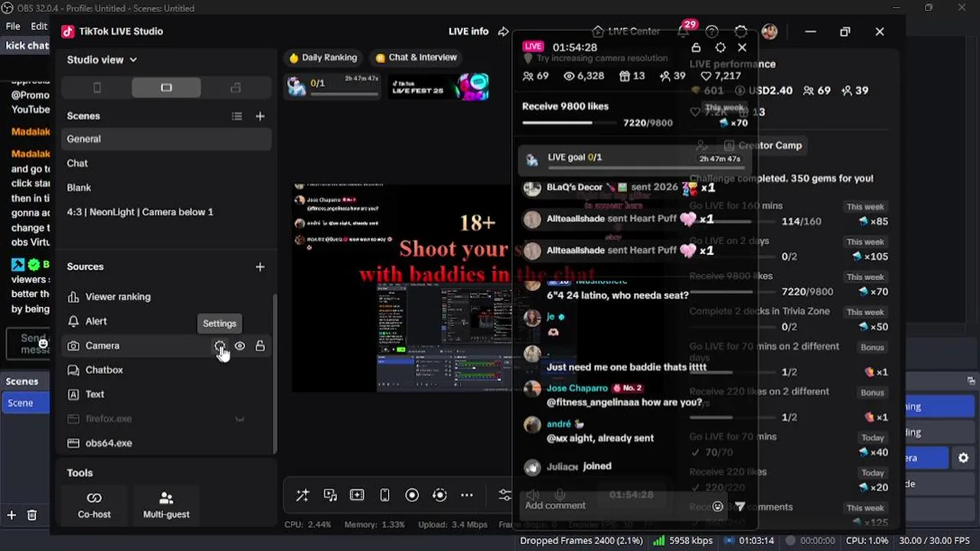
Task: Click Jose Chaparro username in chat
Action: click(x=577, y=388)
